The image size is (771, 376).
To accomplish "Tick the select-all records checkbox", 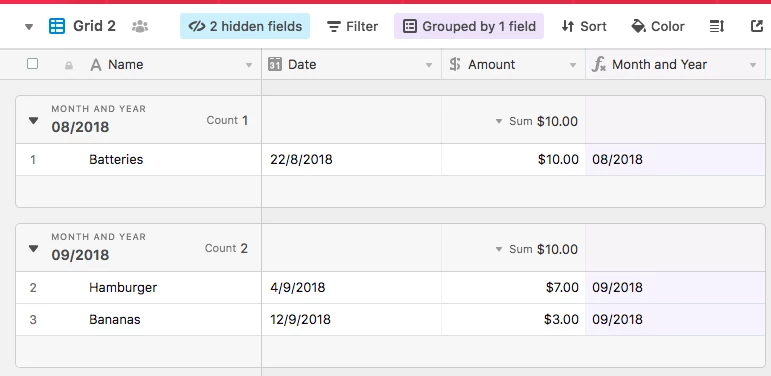I will coord(32,63).
